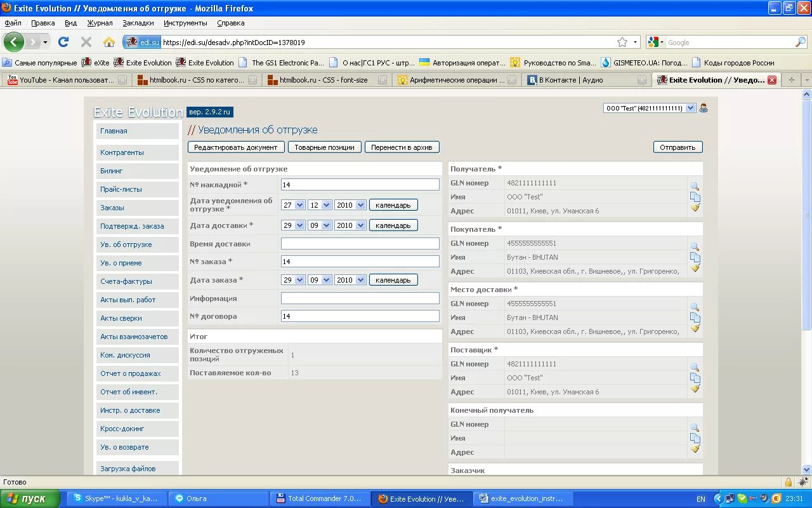Click the Firefox back navigation button
Viewport: 812px width, 508px height.
point(13,42)
